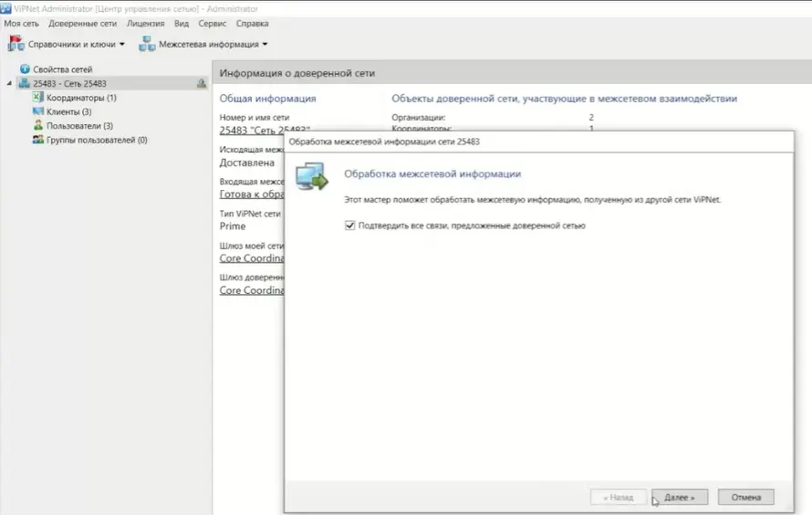Open the Core Coordinator link under Шлюз моей сети
This screenshot has width=812, height=515.
[x=252, y=258]
